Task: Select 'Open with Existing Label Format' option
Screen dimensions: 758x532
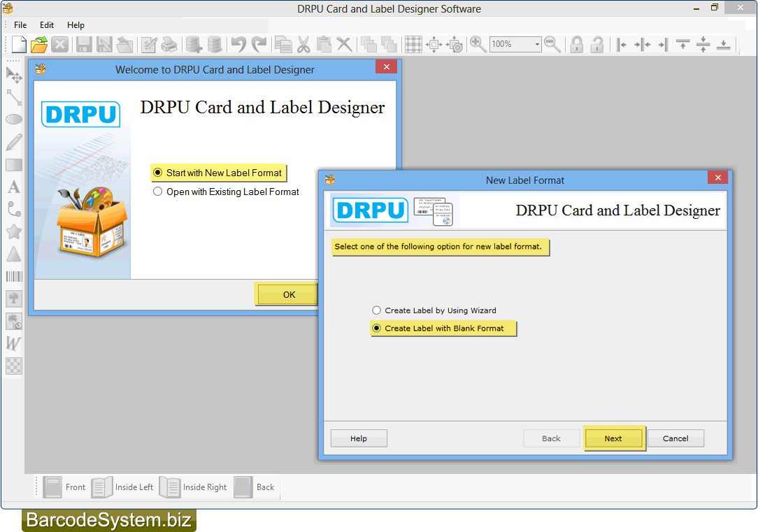Action: [227, 192]
